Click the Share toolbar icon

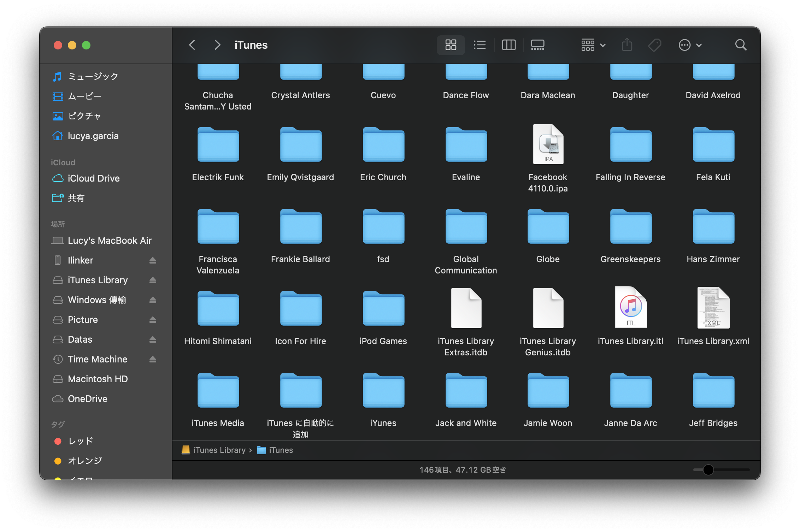click(x=627, y=45)
